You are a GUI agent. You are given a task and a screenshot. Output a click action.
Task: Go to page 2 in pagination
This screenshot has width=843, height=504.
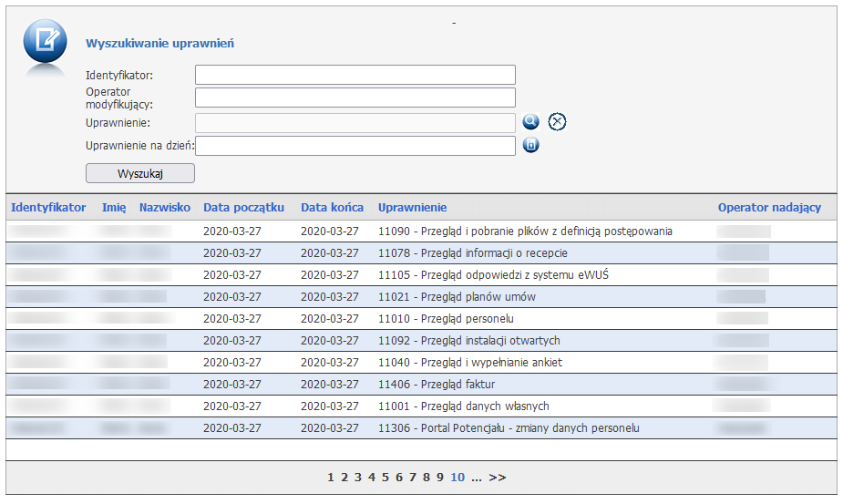344,477
